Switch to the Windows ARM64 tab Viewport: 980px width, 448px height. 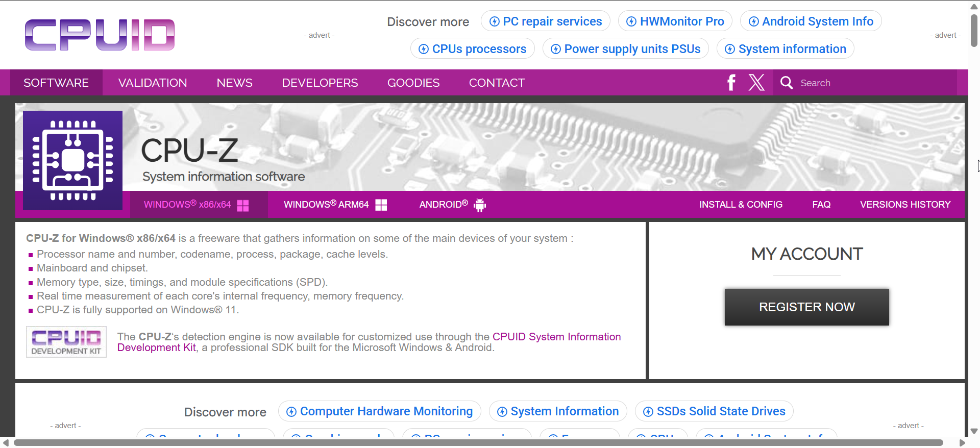(335, 205)
